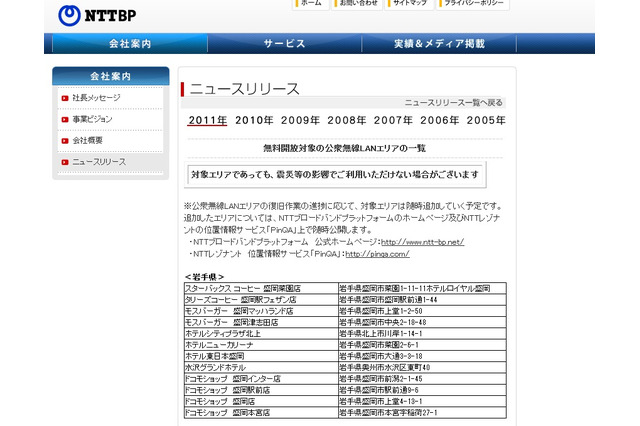Open the http://www.ntt-bp.net/ link
This screenshot has height=426, width=640.
coord(422,242)
